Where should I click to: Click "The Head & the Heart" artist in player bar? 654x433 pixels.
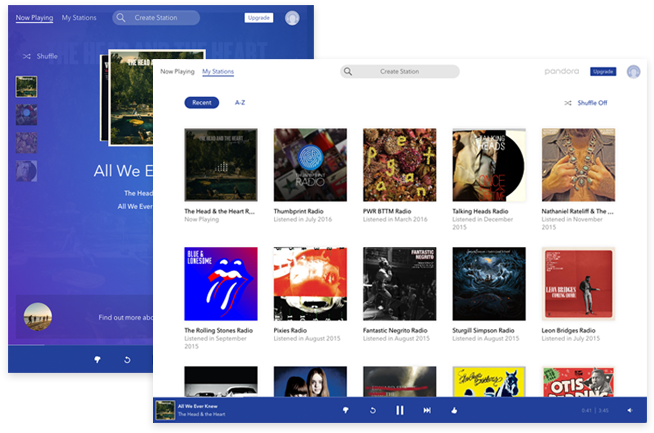201,414
